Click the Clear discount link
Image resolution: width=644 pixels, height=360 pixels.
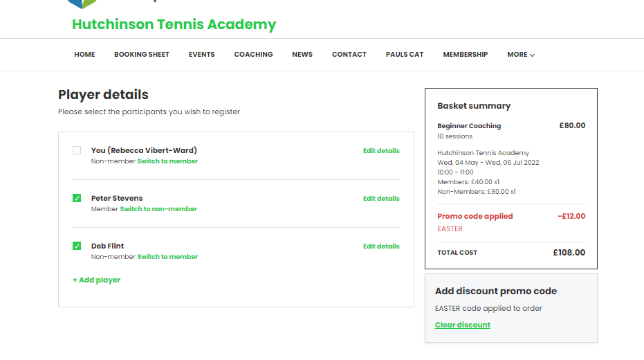[x=463, y=325]
